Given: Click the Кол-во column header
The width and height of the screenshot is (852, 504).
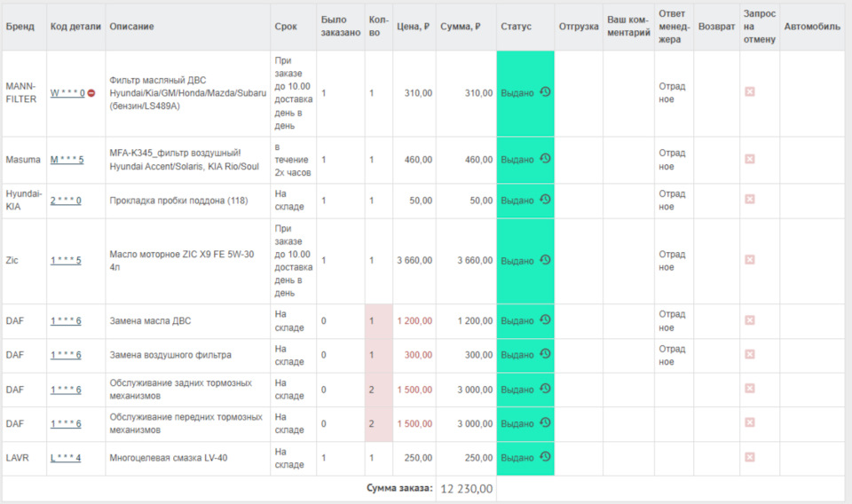Looking at the screenshot, I should 378,26.
